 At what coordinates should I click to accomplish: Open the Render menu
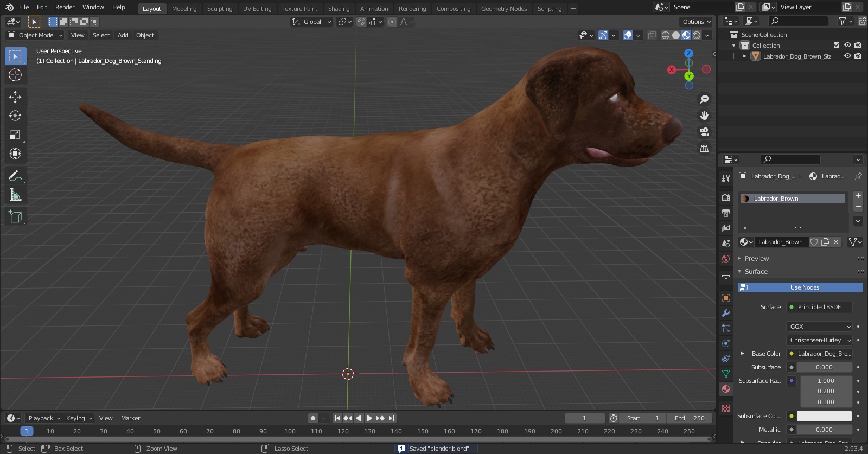point(65,7)
